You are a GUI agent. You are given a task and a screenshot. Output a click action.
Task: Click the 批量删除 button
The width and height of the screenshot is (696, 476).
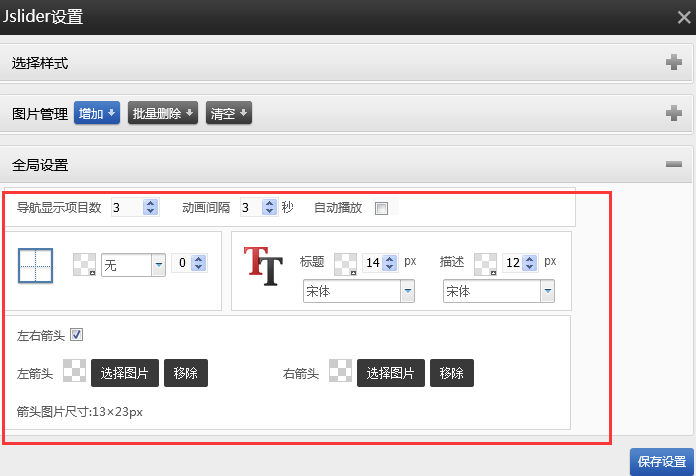pos(163,113)
